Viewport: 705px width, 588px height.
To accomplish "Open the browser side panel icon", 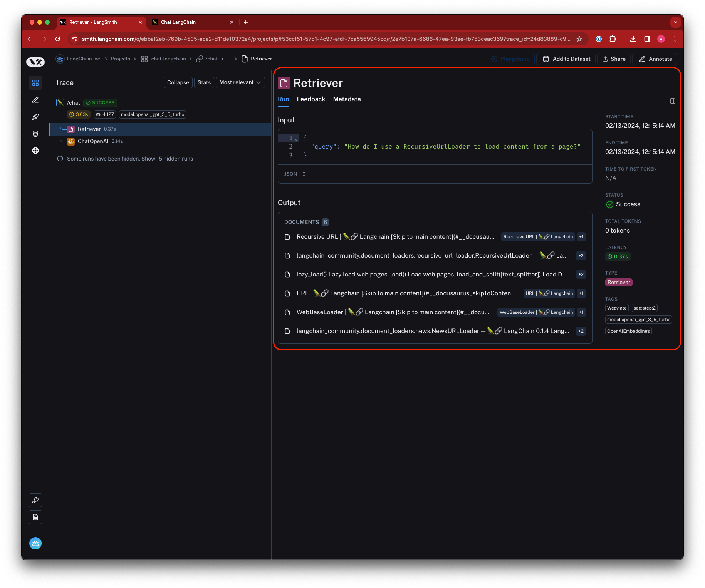I will pyautogui.click(x=647, y=39).
